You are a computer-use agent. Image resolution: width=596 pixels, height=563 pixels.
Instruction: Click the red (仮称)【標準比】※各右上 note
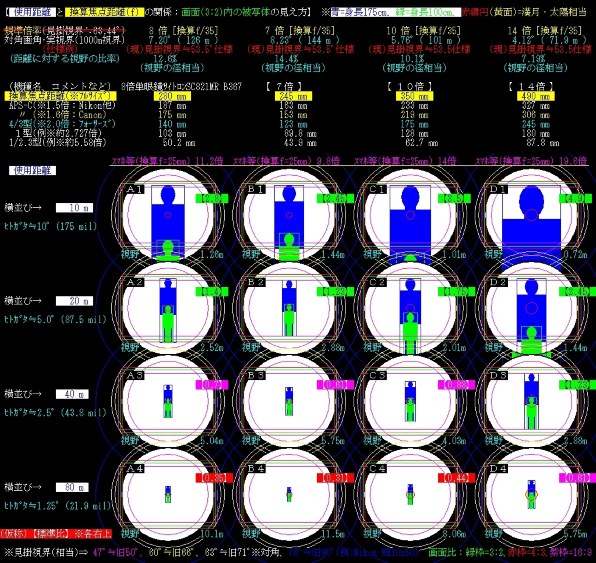[56, 533]
